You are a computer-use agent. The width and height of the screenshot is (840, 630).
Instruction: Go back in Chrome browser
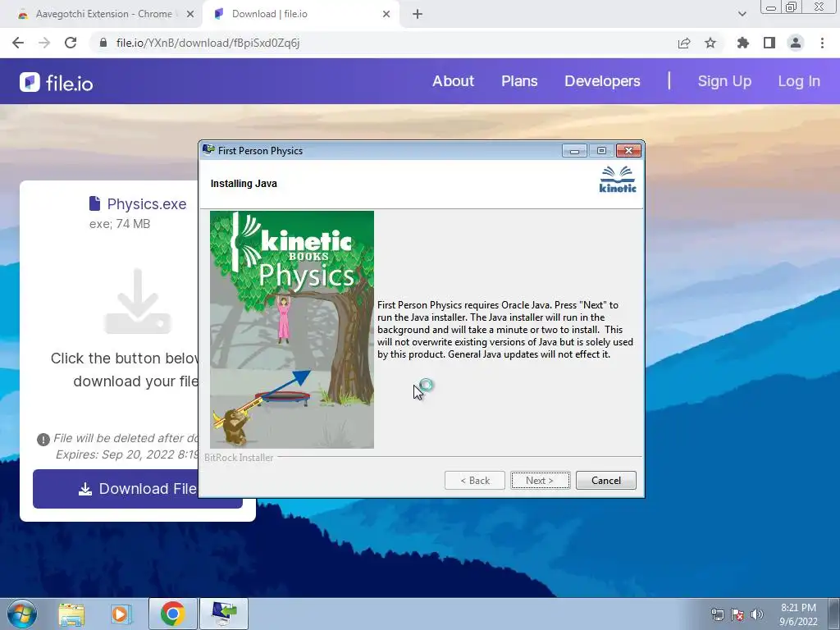18,43
